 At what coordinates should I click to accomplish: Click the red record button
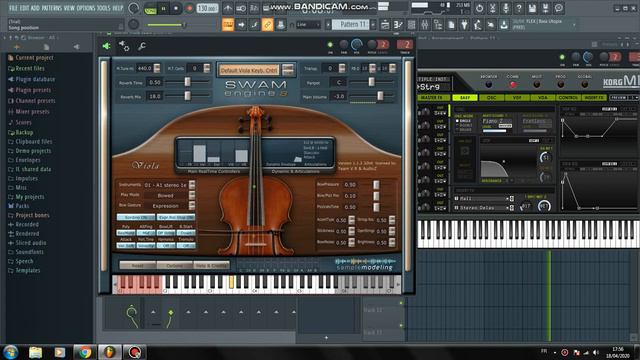[x=189, y=9]
